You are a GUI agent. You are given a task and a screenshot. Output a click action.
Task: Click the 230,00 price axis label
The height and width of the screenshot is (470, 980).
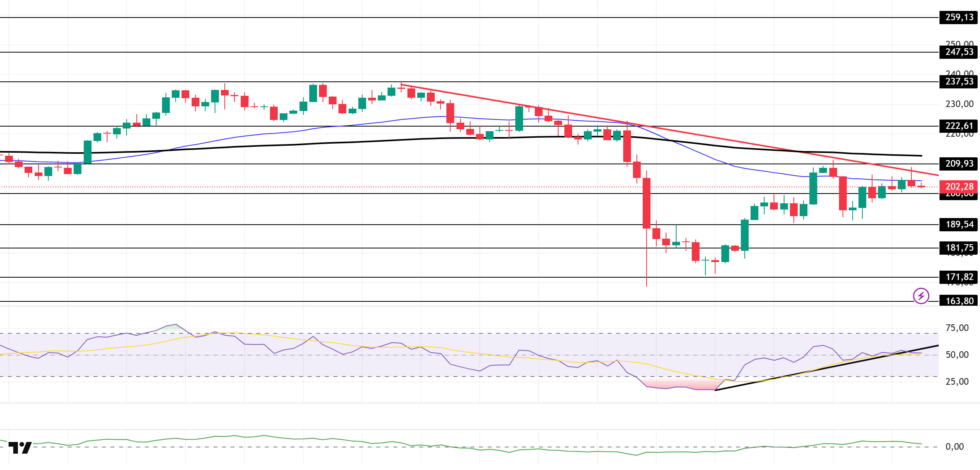[x=959, y=104]
